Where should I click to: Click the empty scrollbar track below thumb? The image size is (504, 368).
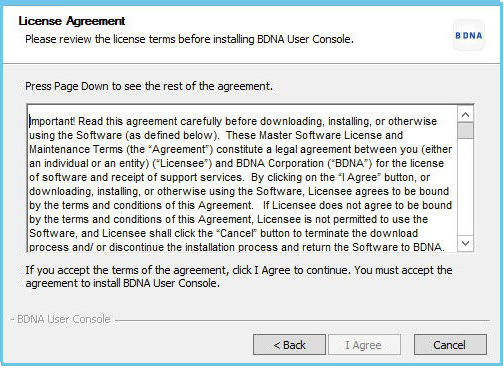466,187
